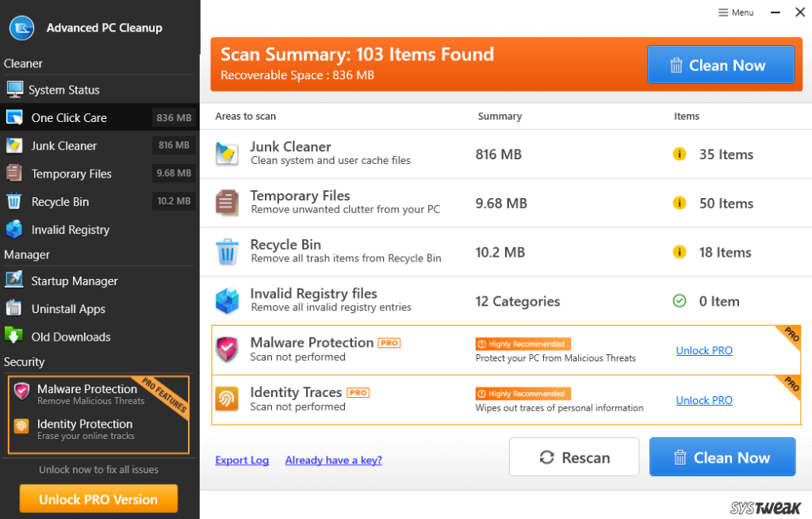Click the 9.68 MB badge in sidebar
The width and height of the screenshot is (812, 519).
174,174
